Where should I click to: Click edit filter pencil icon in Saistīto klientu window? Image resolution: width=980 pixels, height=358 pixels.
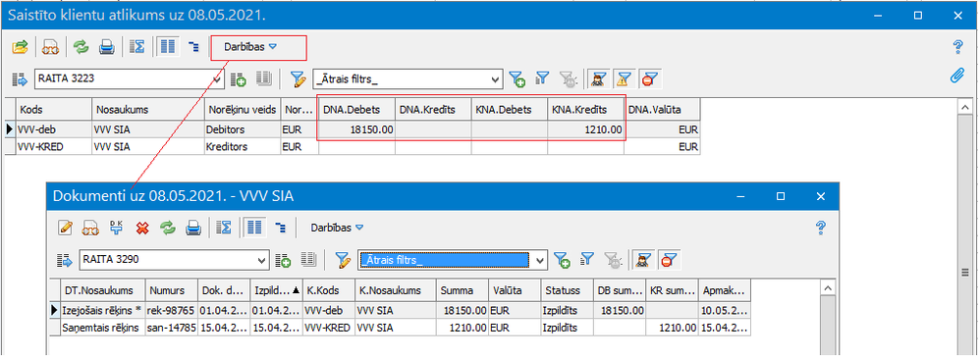(299, 78)
